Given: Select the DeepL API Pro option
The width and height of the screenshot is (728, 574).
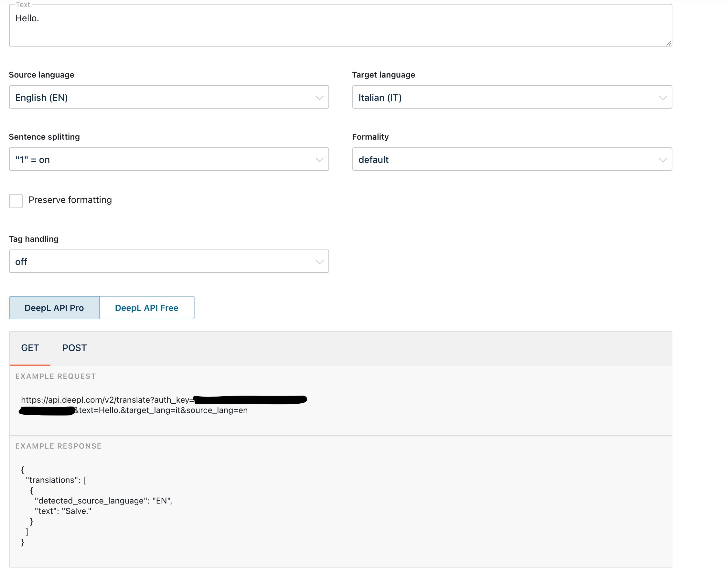Looking at the screenshot, I should pyautogui.click(x=54, y=308).
